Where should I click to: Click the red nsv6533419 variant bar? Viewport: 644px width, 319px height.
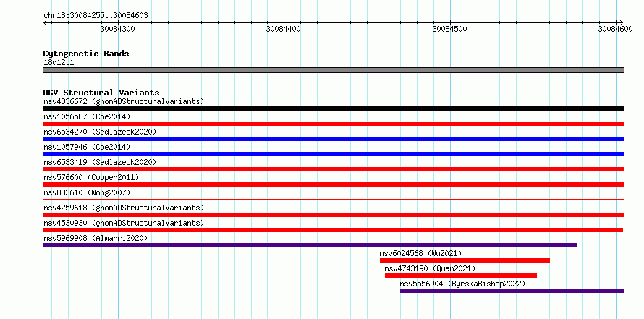coord(333,169)
